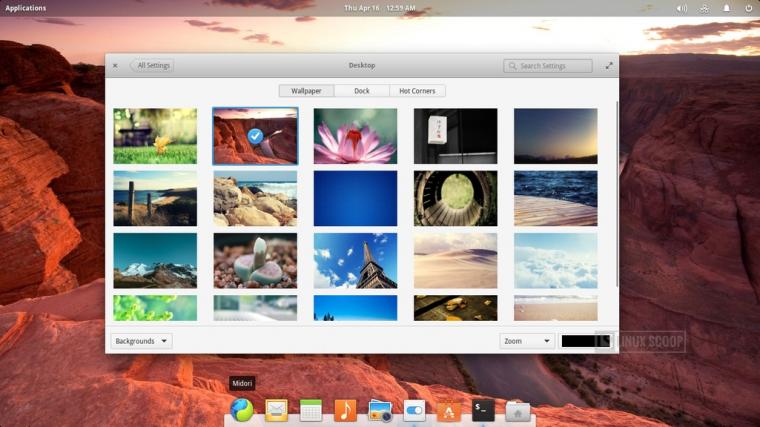Select the dusk sky horizon wallpaper

coord(555,136)
